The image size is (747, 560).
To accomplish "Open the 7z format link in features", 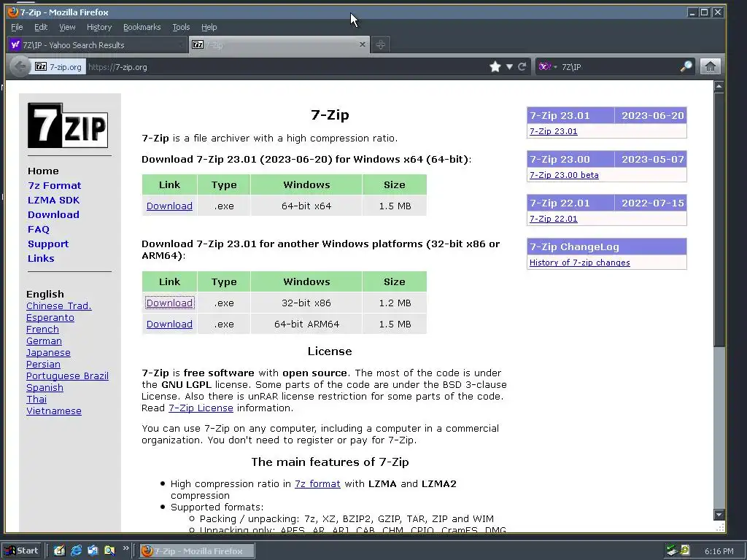I will pos(317,484).
